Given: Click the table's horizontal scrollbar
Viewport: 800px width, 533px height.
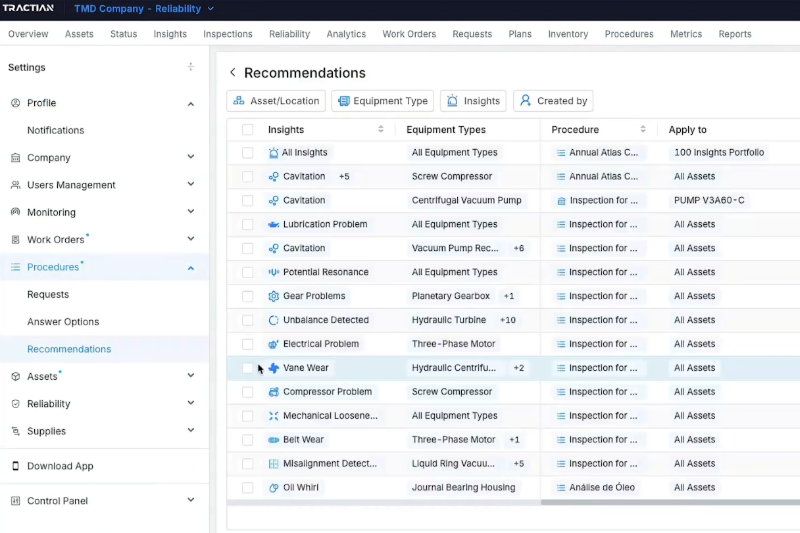Looking at the screenshot, I should click(670, 502).
